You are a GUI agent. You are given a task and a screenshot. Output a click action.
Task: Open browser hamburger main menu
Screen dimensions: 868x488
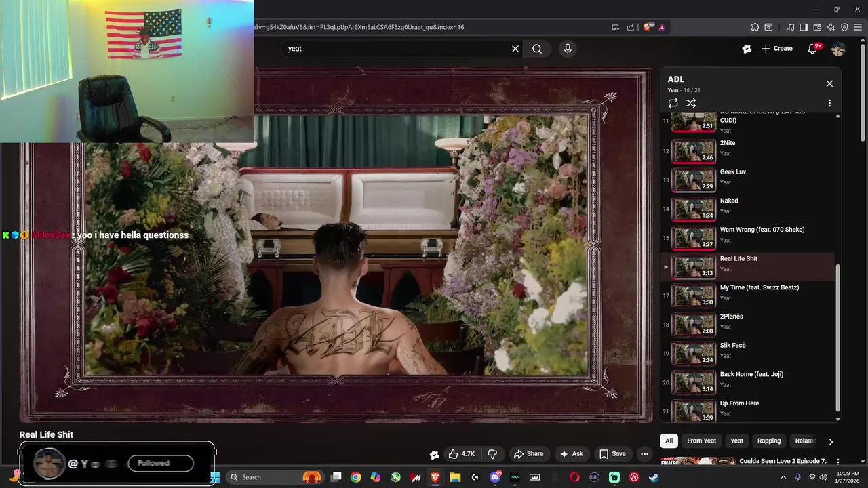click(x=858, y=27)
